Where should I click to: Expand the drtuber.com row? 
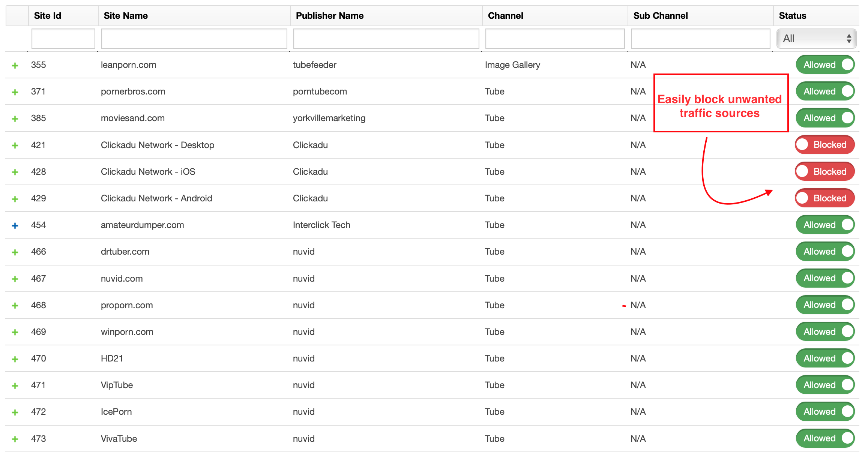tap(15, 252)
